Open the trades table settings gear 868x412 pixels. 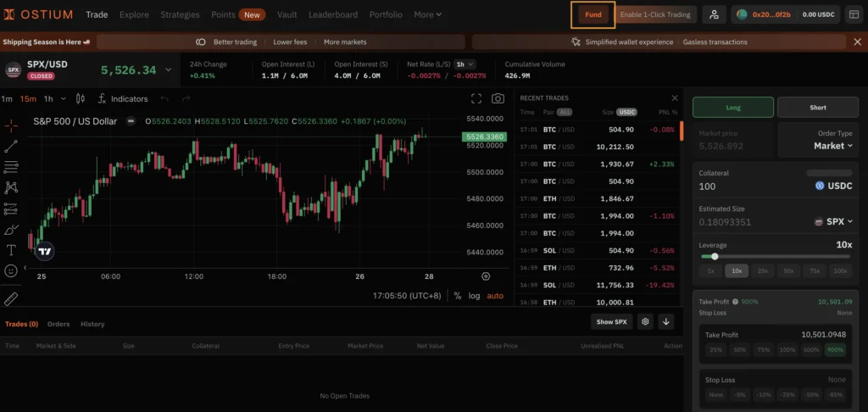click(x=645, y=321)
